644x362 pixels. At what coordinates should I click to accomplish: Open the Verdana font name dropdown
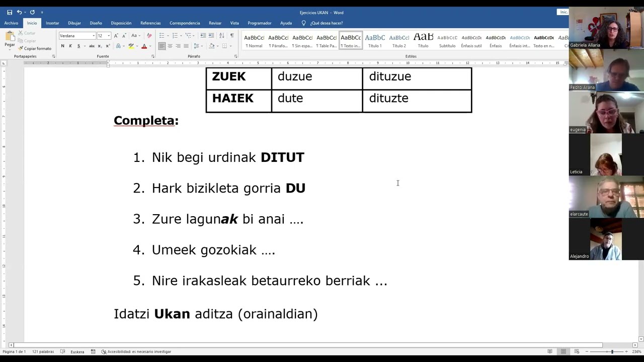coord(93,36)
